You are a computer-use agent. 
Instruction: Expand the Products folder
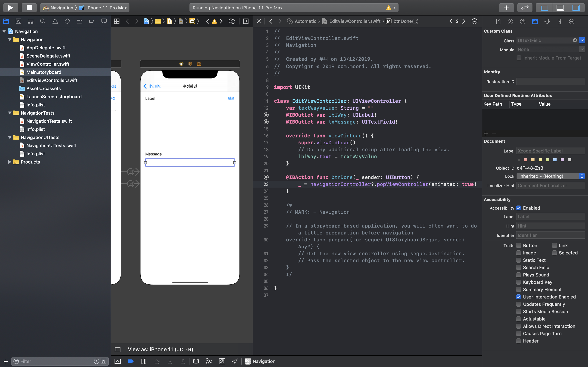pos(10,162)
